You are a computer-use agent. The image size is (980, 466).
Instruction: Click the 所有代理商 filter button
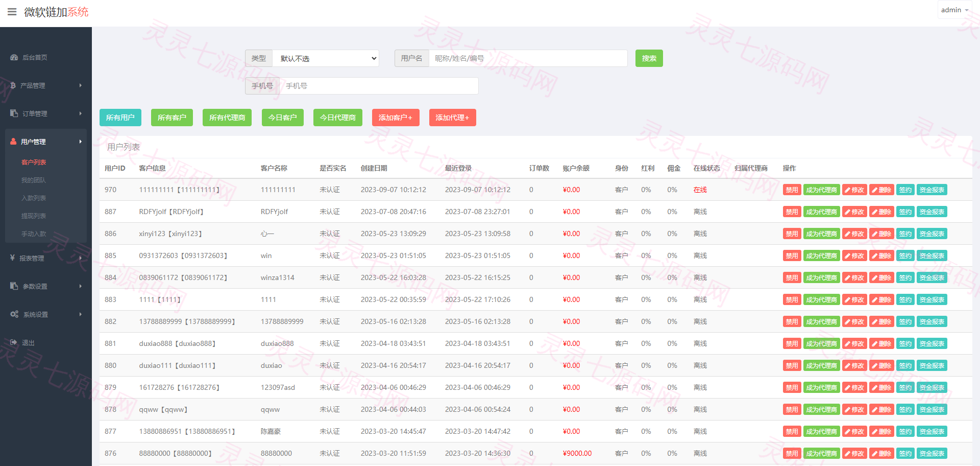click(227, 118)
